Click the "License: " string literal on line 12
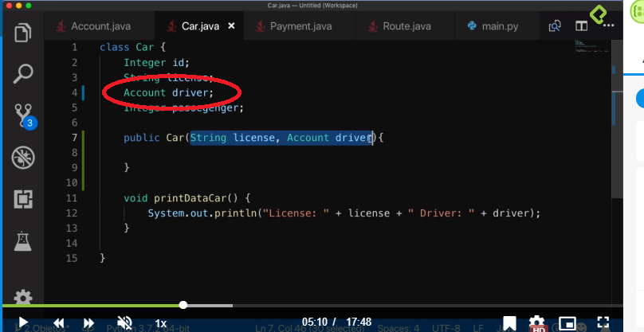Screen dimensions: 644x332 (x=296, y=213)
